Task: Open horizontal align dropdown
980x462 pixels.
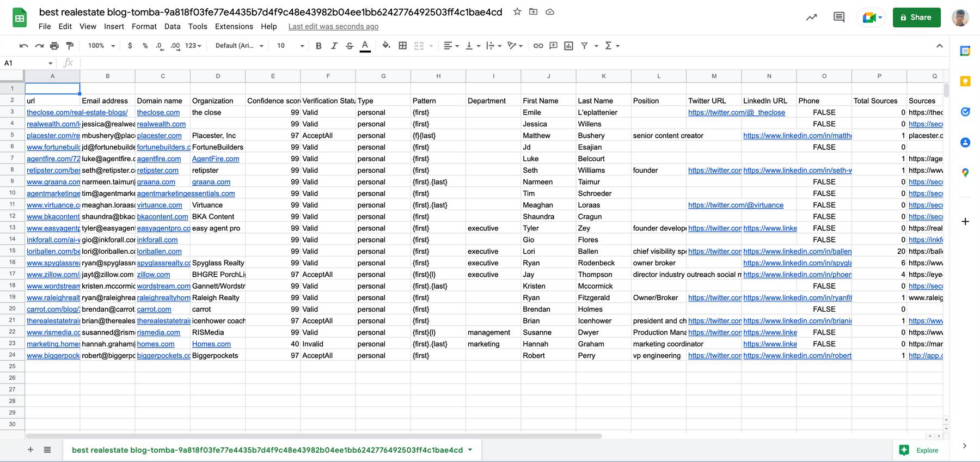Action: 451,46
